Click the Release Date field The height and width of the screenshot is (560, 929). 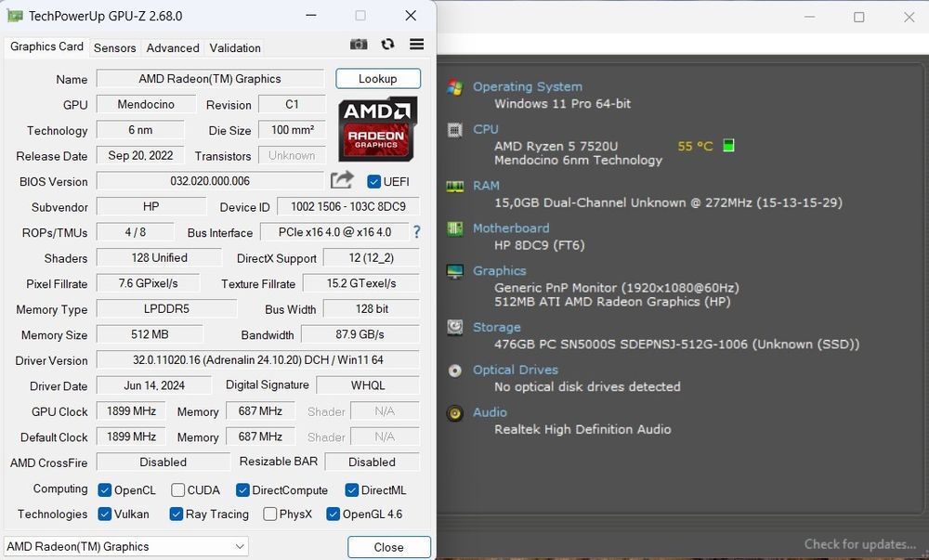(140, 156)
